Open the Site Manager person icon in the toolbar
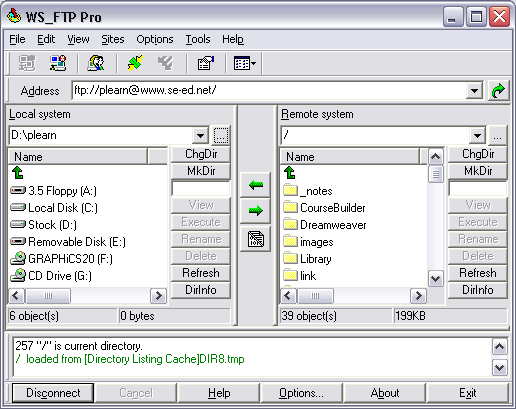This screenshot has height=409, width=516. pyautogui.click(x=96, y=63)
